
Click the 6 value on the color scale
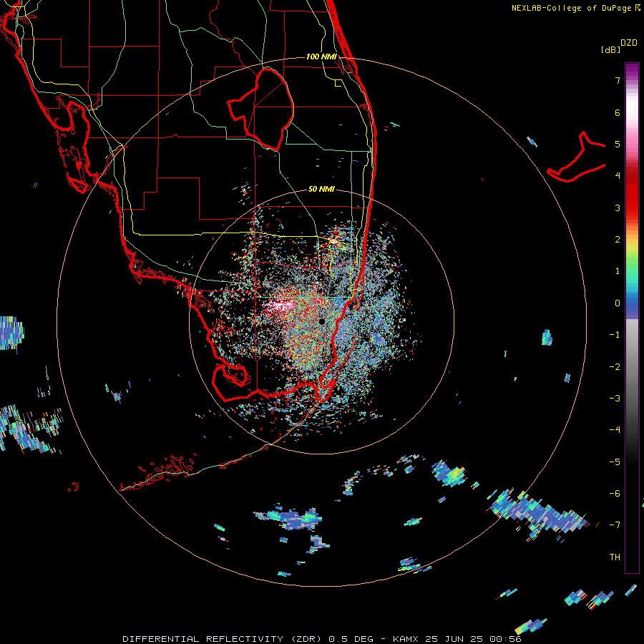(x=618, y=112)
